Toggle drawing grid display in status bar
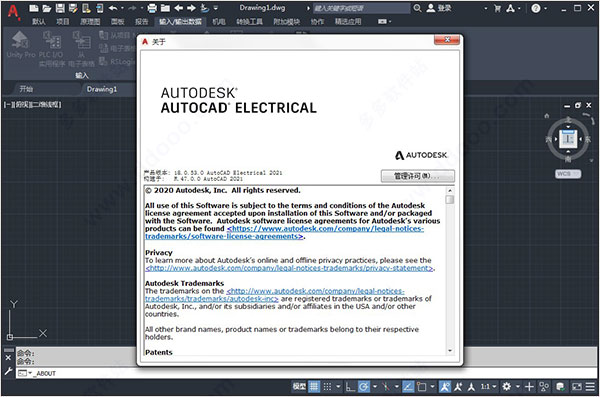Screen dimensions: 600x397 [x=314, y=387]
